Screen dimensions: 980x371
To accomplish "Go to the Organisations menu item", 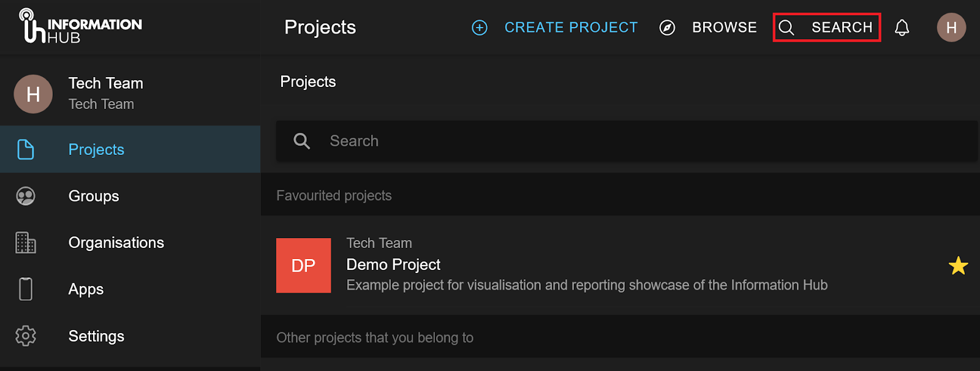I will 116,242.
